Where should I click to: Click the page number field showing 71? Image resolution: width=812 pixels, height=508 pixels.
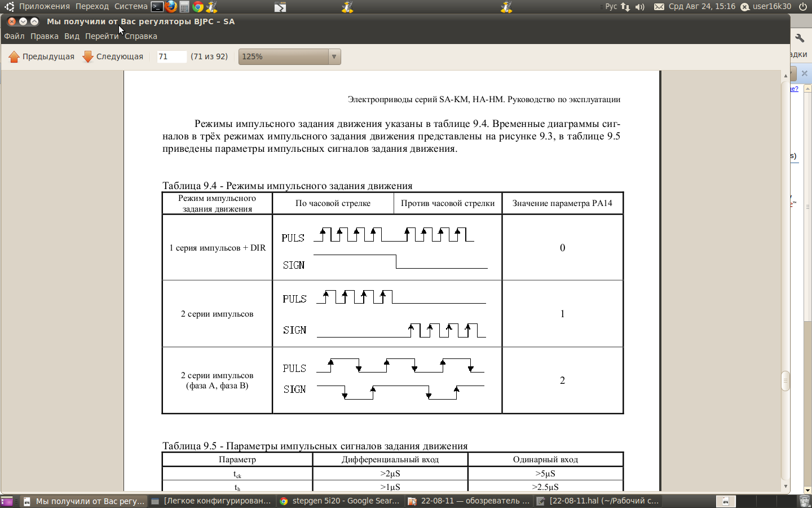(171, 56)
